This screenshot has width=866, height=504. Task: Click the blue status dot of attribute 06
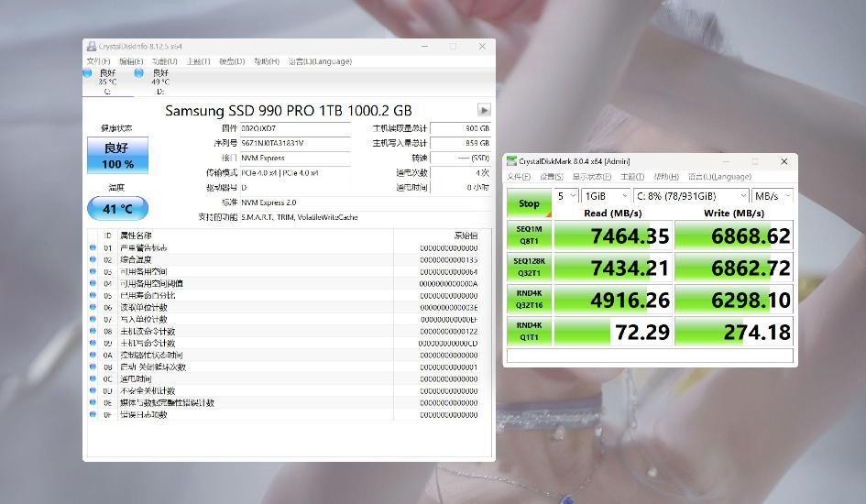pyautogui.click(x=93, y=308)
